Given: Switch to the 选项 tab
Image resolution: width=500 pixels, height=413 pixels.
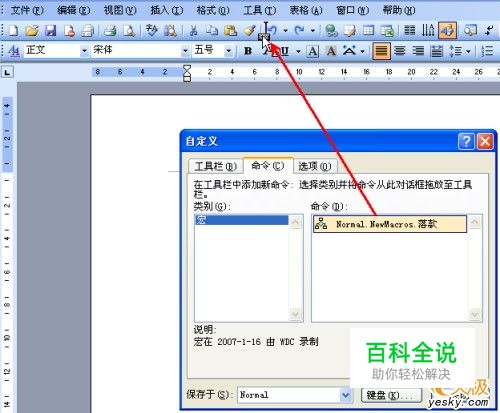Looking at the screenshot, I should 315,166.
